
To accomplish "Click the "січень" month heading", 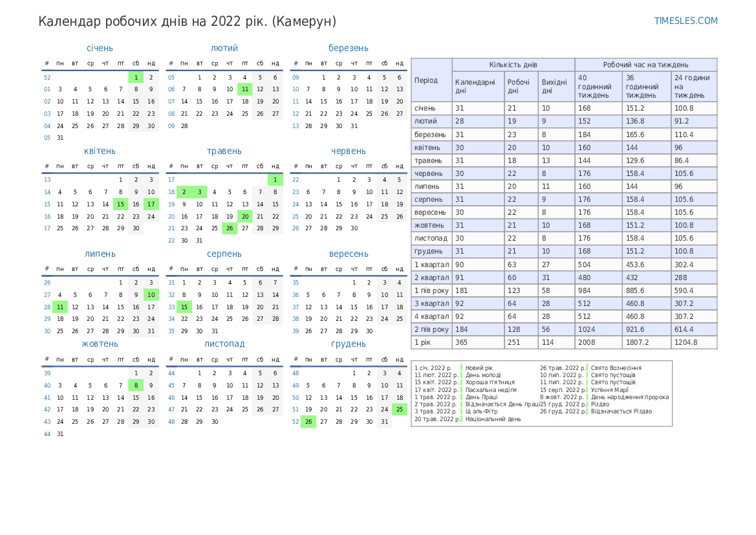I will click(100, 48).
